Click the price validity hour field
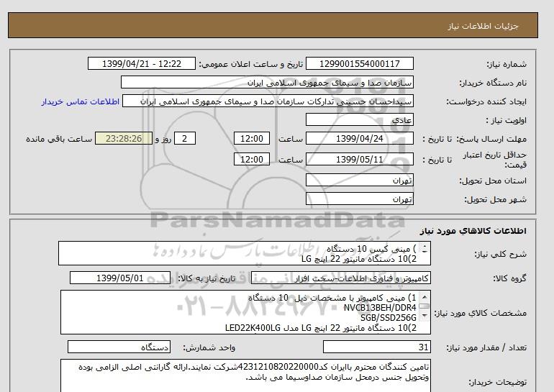554x392 pixels. (x=253, y=159)
